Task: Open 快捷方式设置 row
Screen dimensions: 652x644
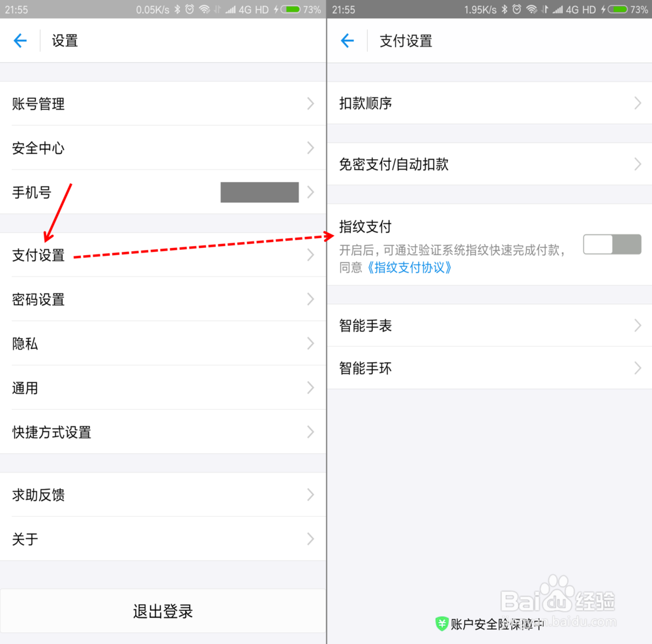Action: [163, 432]
